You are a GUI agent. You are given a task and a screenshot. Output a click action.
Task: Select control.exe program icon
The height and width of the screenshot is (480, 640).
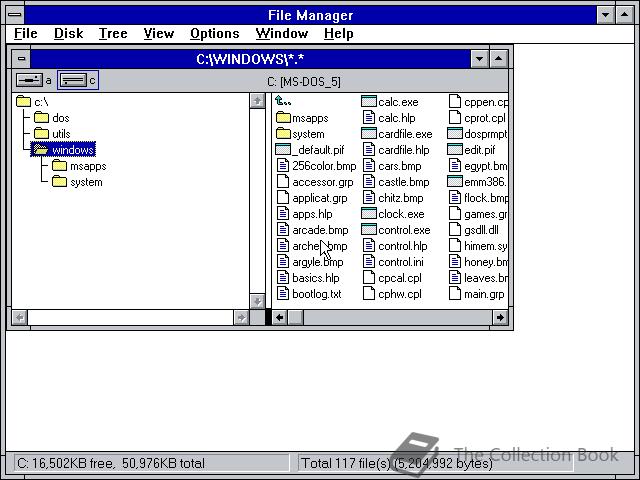click(369, 230)
